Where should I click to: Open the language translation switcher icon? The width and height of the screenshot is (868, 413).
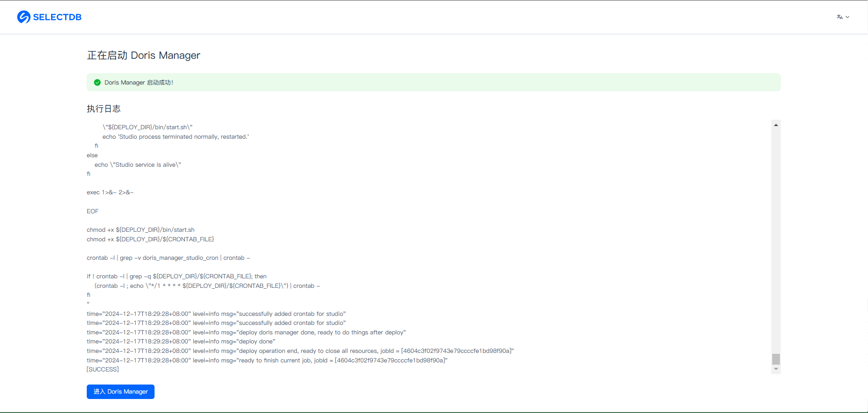pos(839,17)
